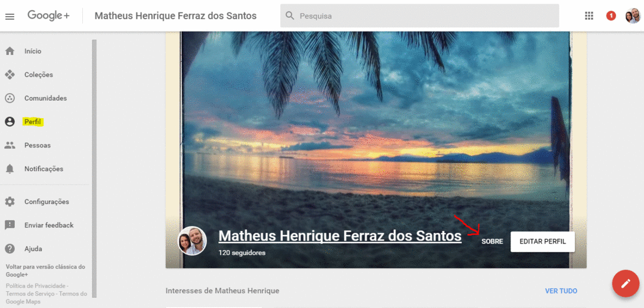Open Enviar feedback

pos(49,225)
